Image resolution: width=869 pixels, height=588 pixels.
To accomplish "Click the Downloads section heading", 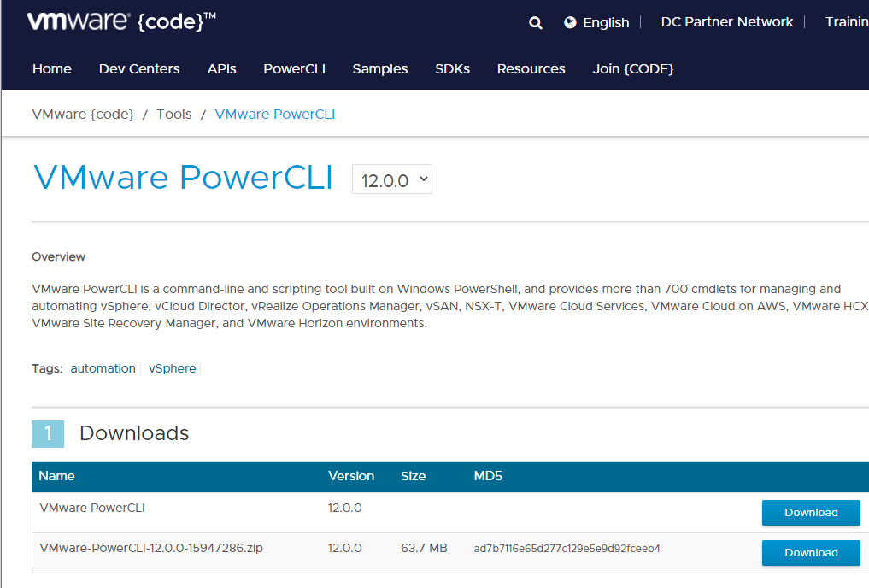I will coord(134,433).
